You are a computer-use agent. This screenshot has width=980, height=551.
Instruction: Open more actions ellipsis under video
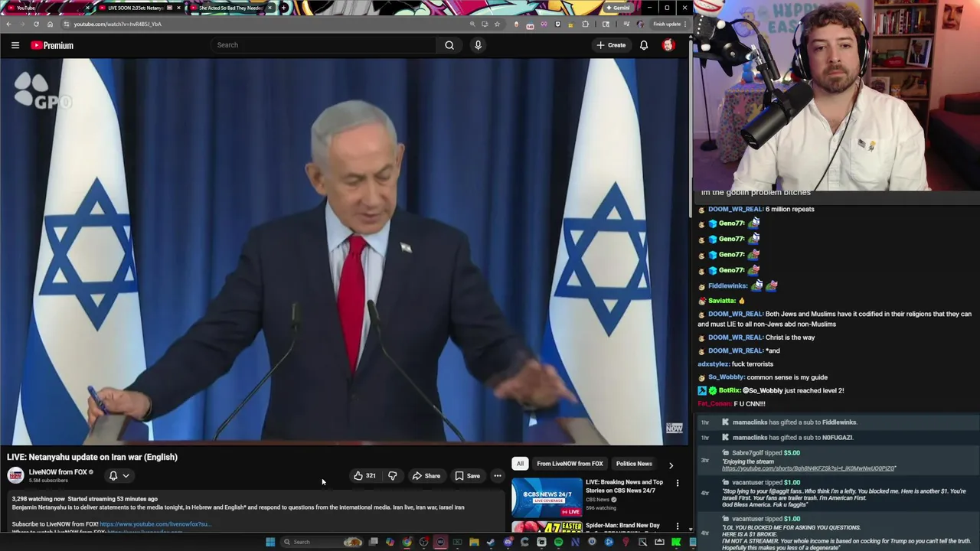498,476
